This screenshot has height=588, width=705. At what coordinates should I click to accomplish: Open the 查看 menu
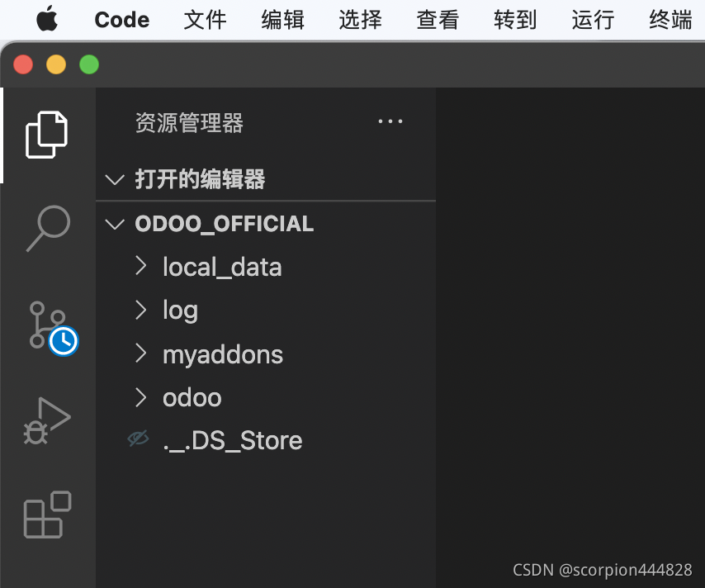[x=438, y=20]
